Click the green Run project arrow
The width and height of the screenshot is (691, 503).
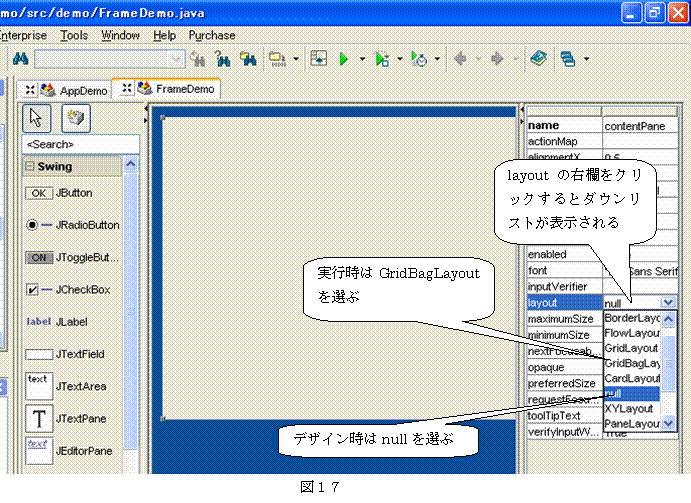(344, 59)
